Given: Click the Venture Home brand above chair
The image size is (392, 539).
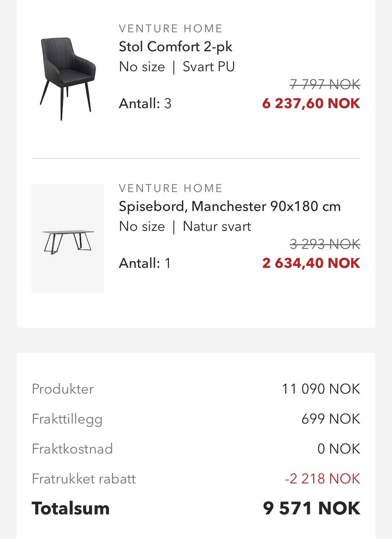Looking at the screenshot, I should click(171, 29).
